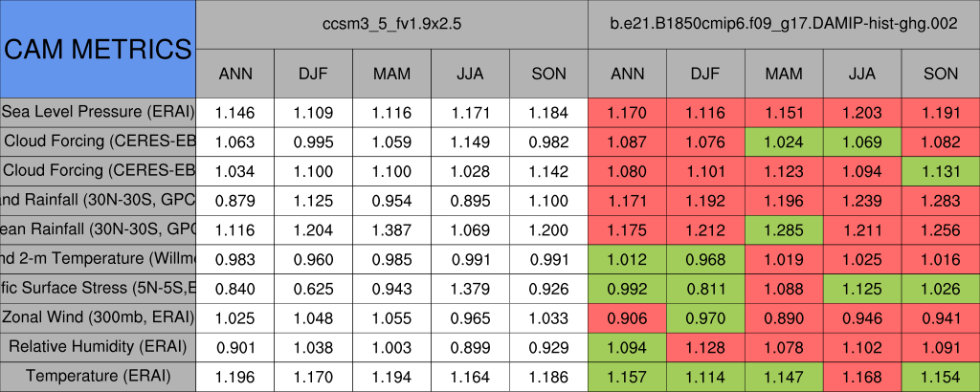The width and height of the screenshot is (980, 392).
Task: Click the Pacific Surface Stress (5N-5S) row label
Action: coord(98,288)
